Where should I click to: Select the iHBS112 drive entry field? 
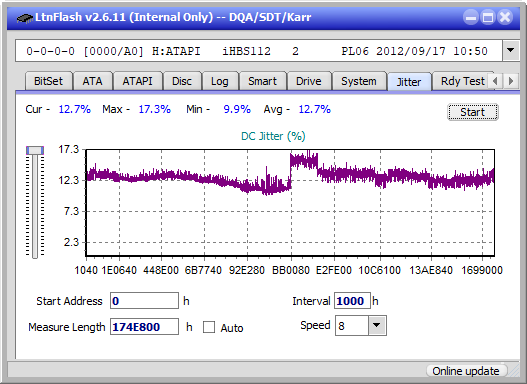pos(259,51)
